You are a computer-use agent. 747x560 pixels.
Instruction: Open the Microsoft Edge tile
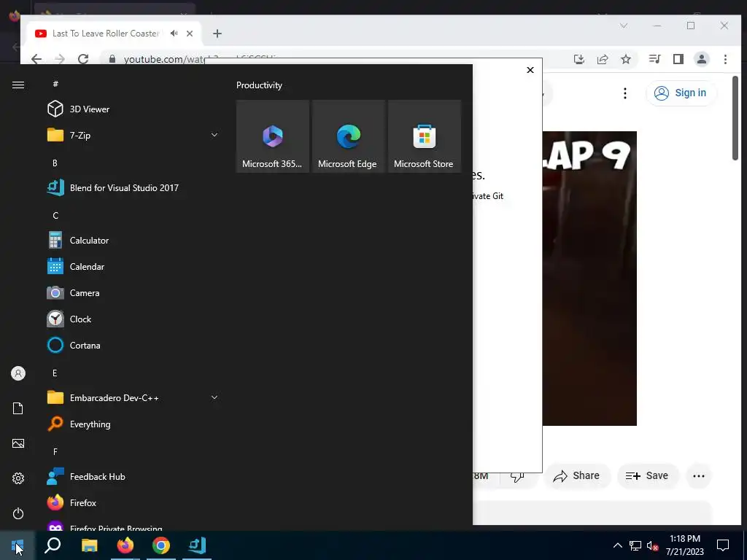[x=348, y=136]
